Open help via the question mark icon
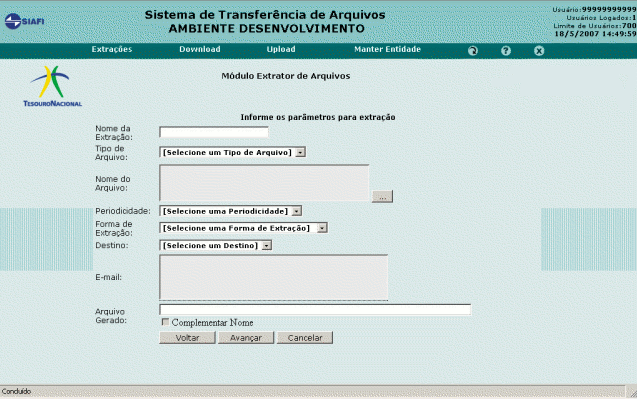This screenshot has width=637, height=399. click(x=506, y=51)
